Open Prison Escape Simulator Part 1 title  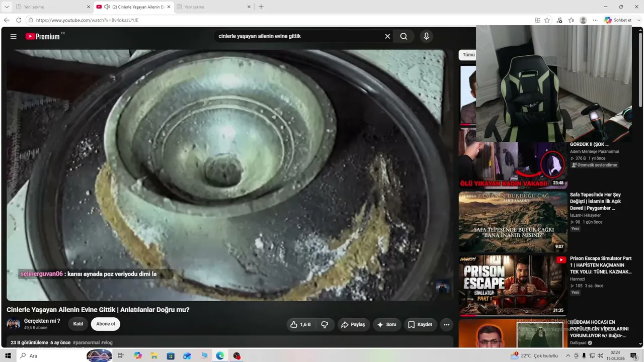pyautogui.click(x=601, y=265)
